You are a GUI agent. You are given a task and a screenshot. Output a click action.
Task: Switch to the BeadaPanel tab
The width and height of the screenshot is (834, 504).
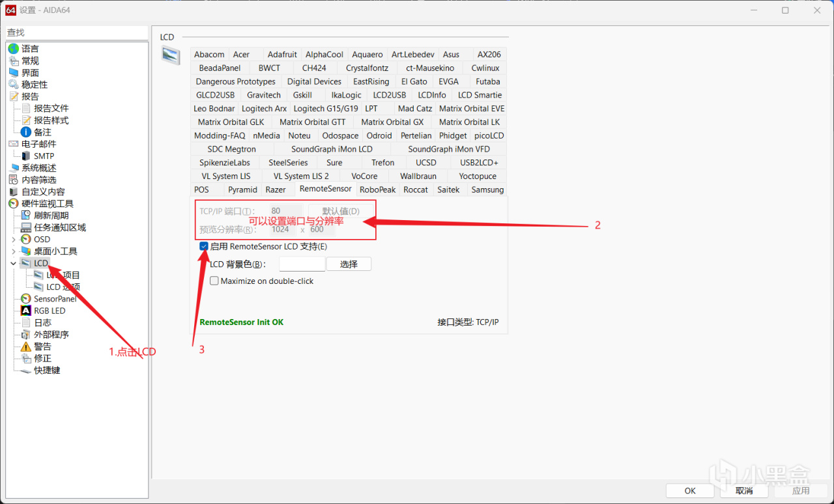pos(220,68)
